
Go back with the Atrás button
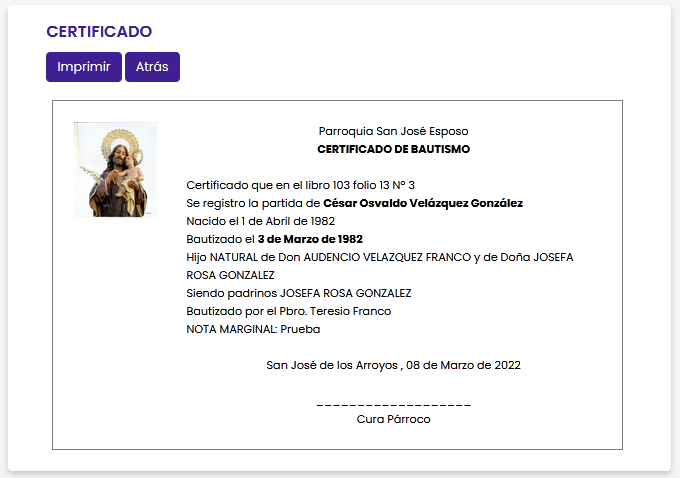coord(152,67)
